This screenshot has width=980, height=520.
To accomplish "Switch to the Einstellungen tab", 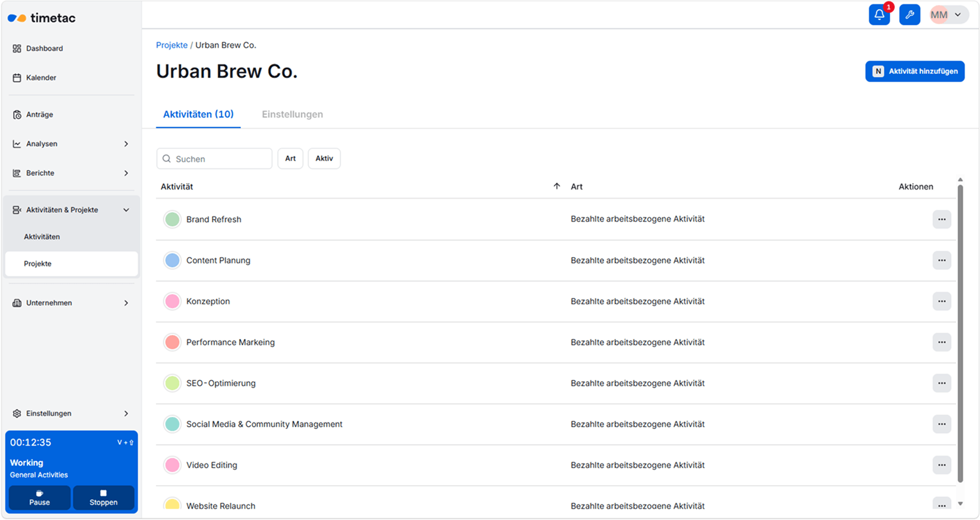I will (292, 115).
